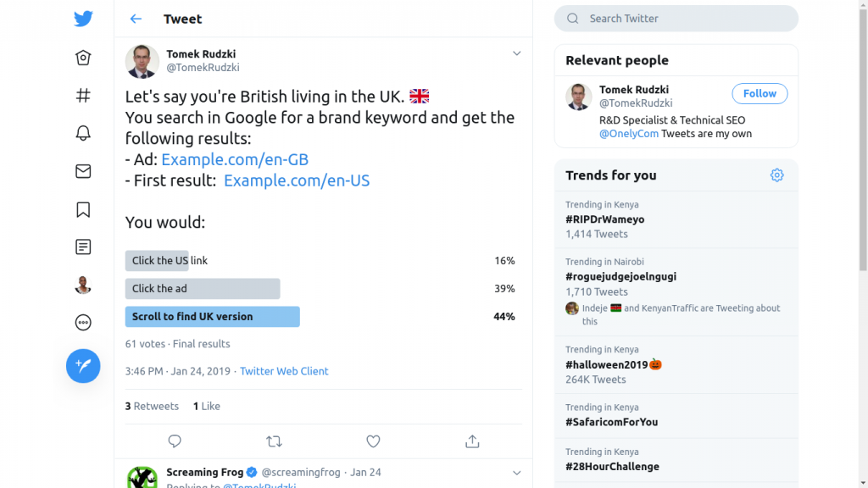Retweet Tomek Rudzki's tweet
868x488 pixels.
274,441
